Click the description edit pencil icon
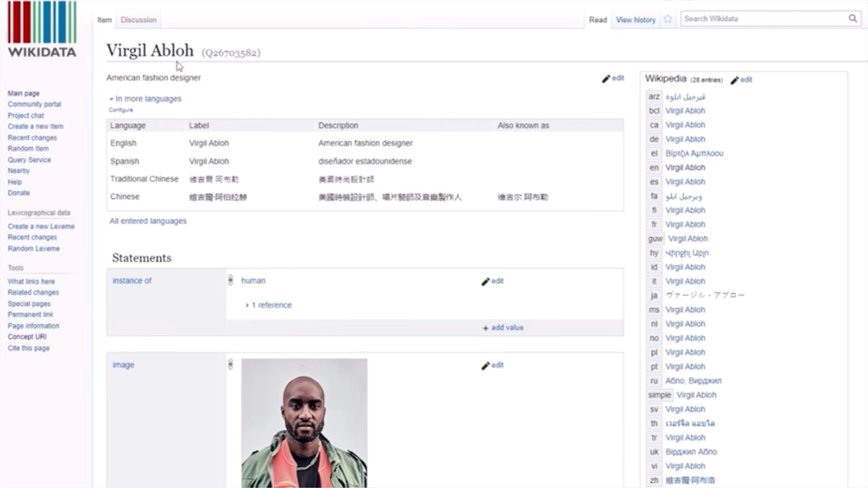The width and height of the screenshot is (868, 488). [606, 78]
